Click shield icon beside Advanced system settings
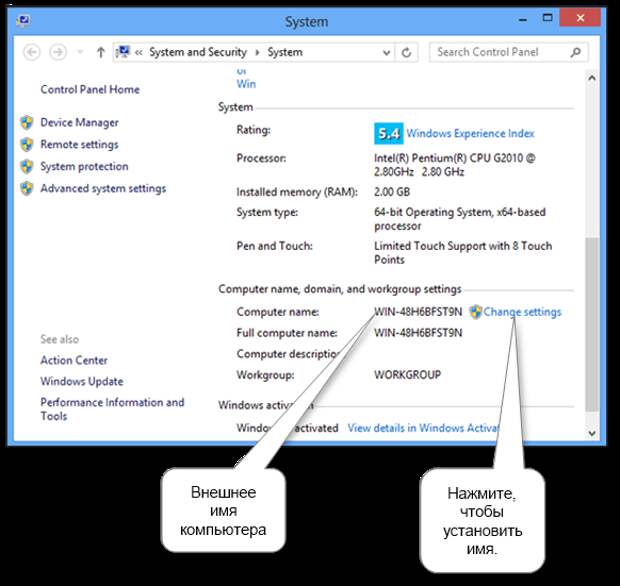 coord(27,188)
